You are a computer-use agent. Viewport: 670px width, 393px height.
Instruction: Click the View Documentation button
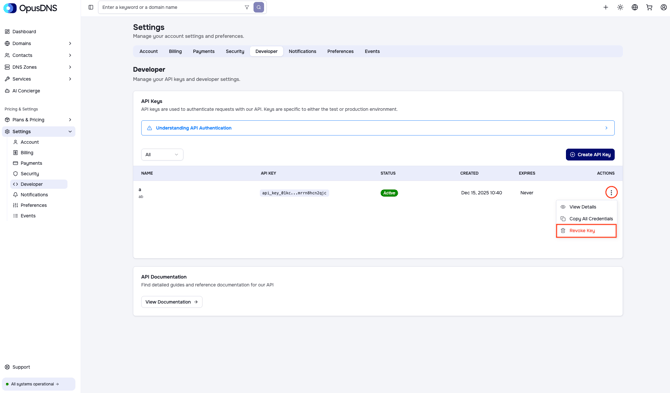(172, 302)
